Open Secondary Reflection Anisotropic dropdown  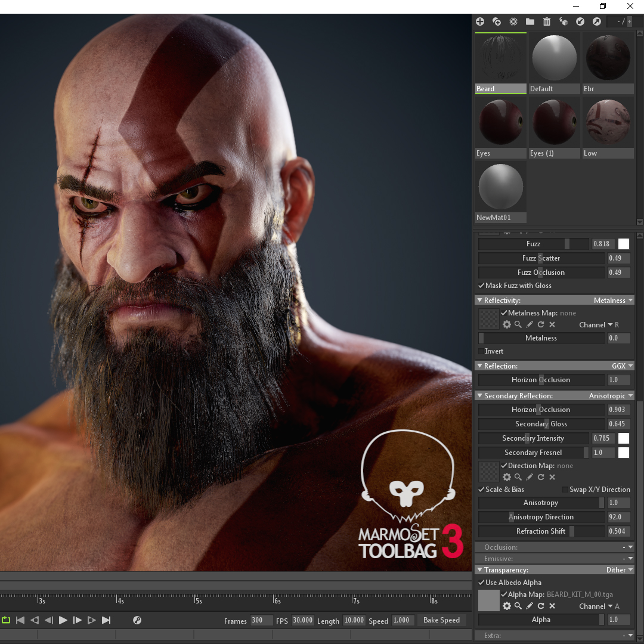point(611,395)
